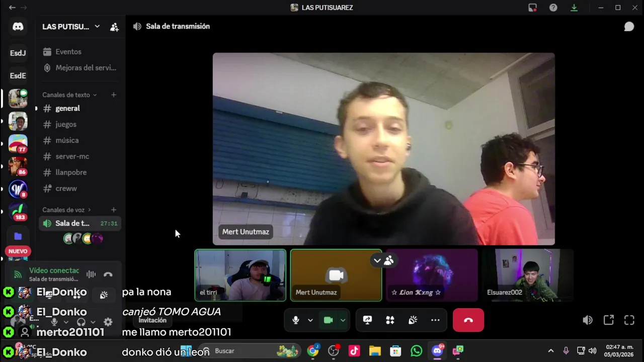Select Lion Kxng participant tile
This screenshot has height=362, width=644.
(432, 275)
